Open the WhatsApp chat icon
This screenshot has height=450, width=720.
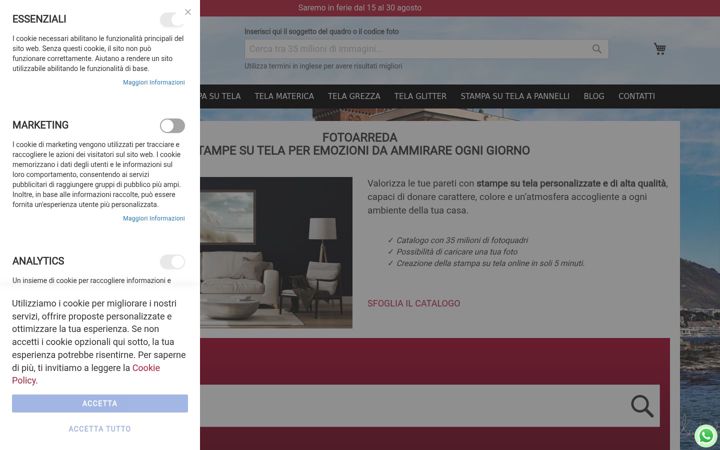click(x=706, y=436)
